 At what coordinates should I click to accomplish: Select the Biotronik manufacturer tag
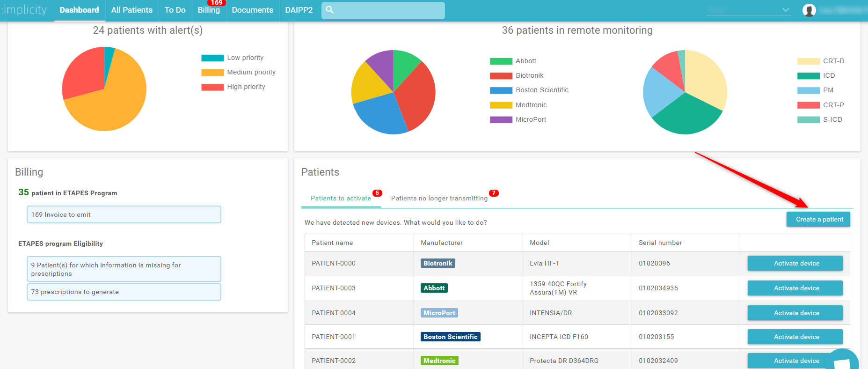click(x=438, y=263)
